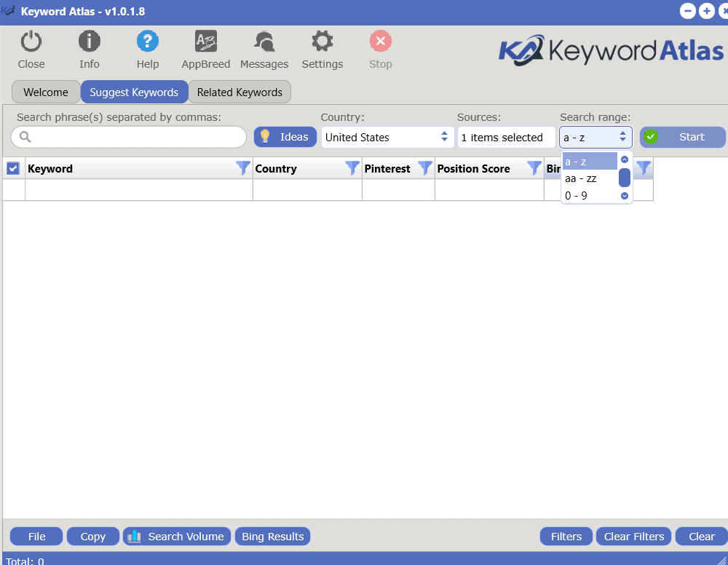
Task: Open Help from the toolbar
Action: pos(148,42)
